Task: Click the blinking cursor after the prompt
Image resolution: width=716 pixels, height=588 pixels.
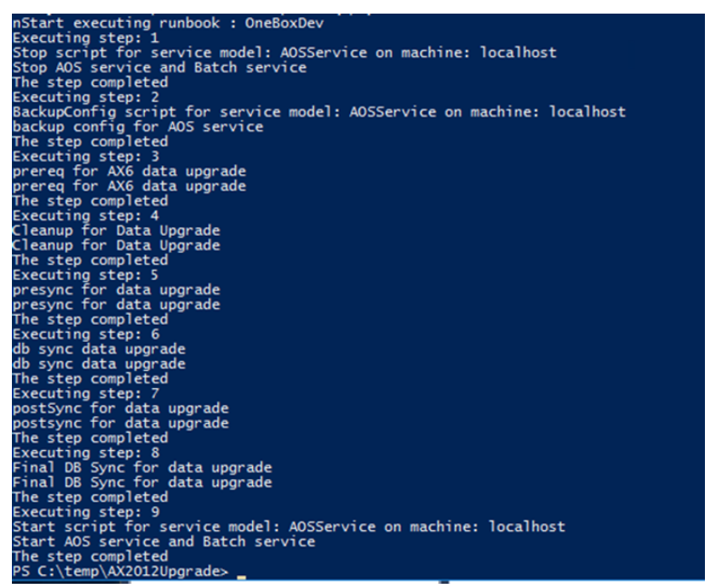Action: click(242, 578)
